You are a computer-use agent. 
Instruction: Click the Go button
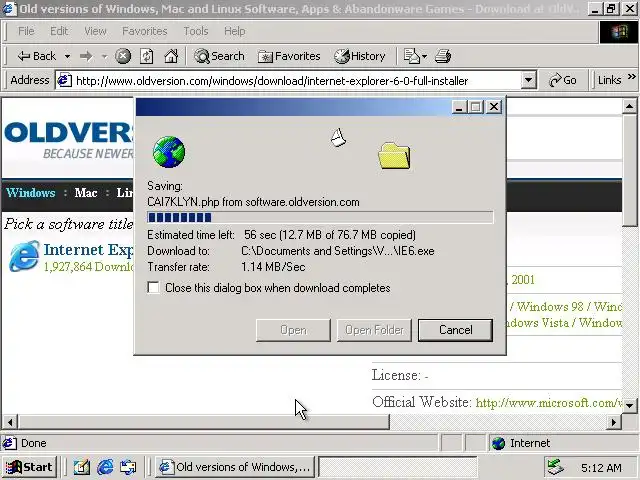click(563, 80)
